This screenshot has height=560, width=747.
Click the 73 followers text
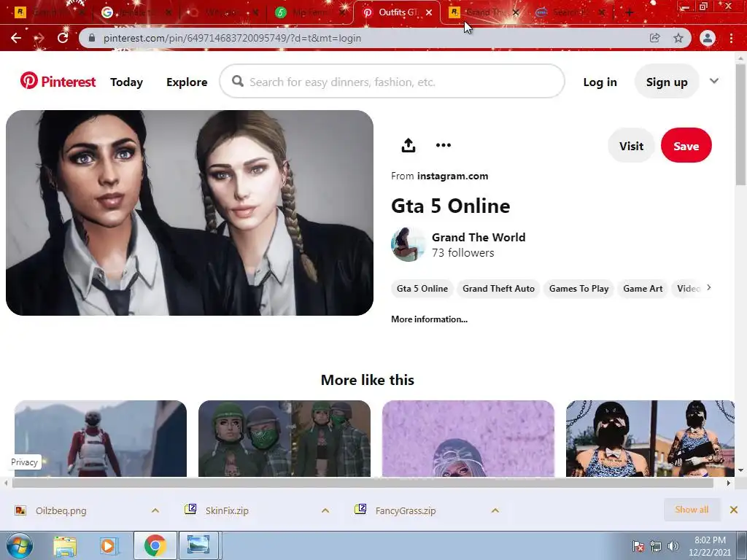[462, 253]
